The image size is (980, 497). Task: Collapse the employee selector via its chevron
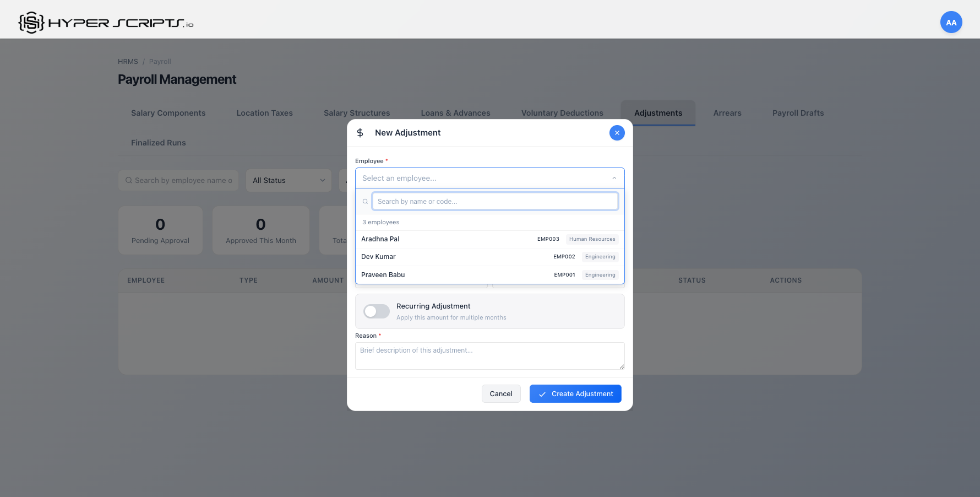click(614, 178)
